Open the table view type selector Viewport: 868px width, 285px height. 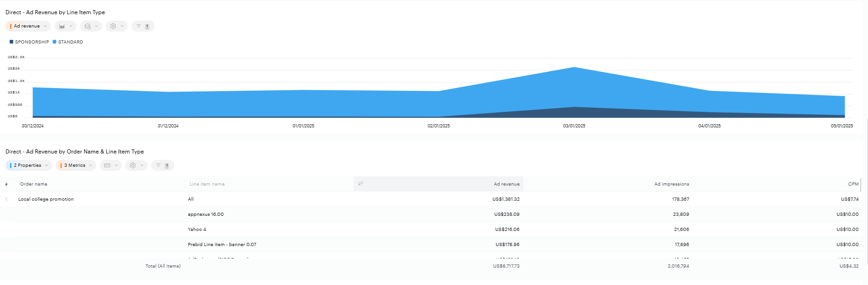[x=111, y=165]
